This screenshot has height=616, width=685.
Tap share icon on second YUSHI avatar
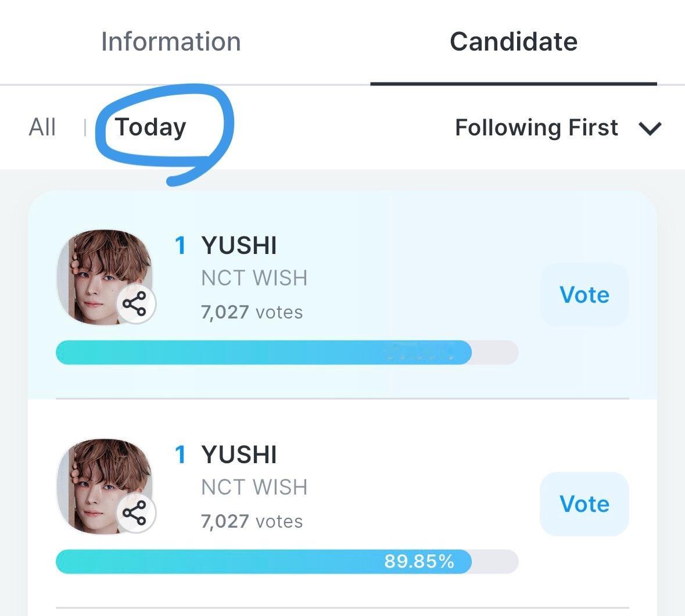(135, 513)
